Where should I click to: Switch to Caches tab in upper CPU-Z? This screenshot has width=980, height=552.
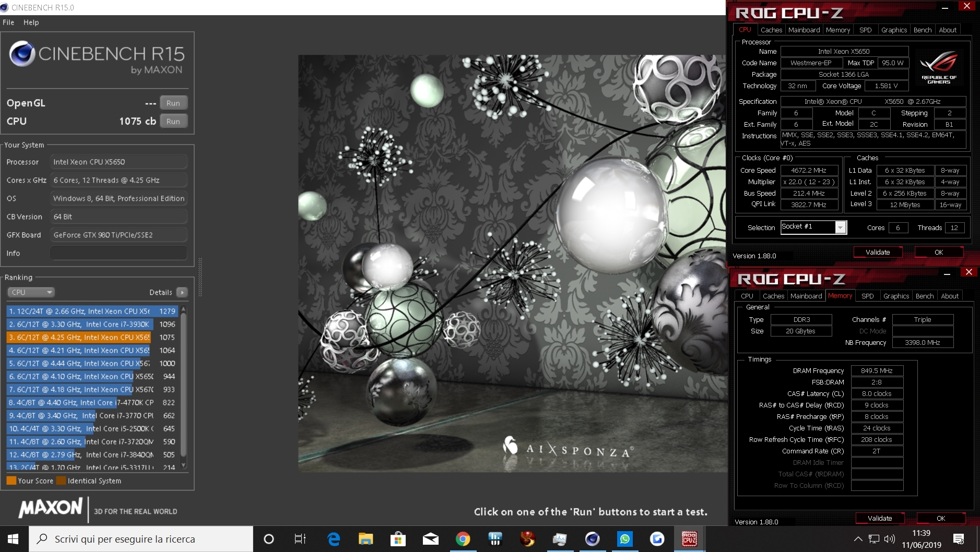(771, 30)
